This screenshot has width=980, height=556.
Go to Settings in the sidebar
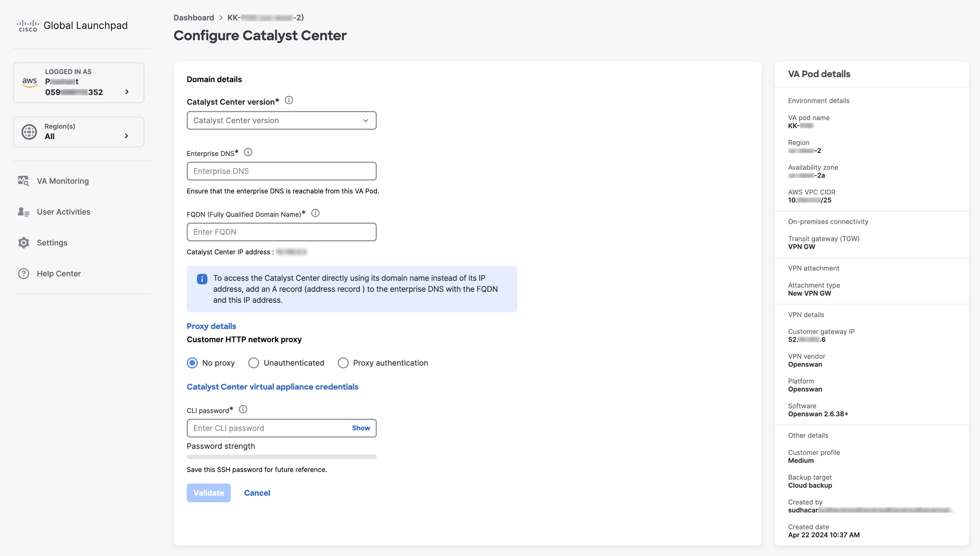point(52,243)
